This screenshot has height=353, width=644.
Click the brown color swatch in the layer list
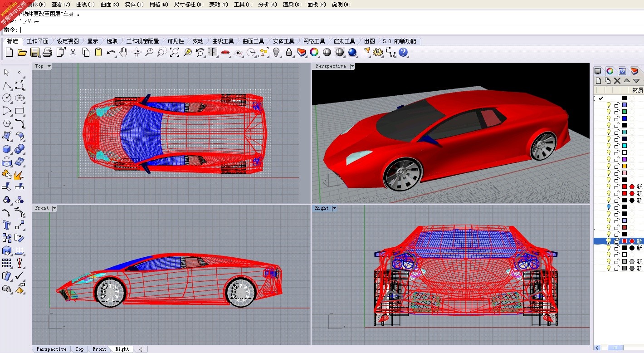pyautogui.click(x=624, y=227)
